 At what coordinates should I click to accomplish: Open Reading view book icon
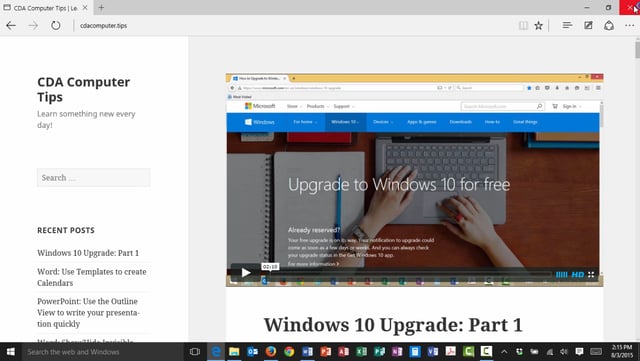[x=523, y=26]
